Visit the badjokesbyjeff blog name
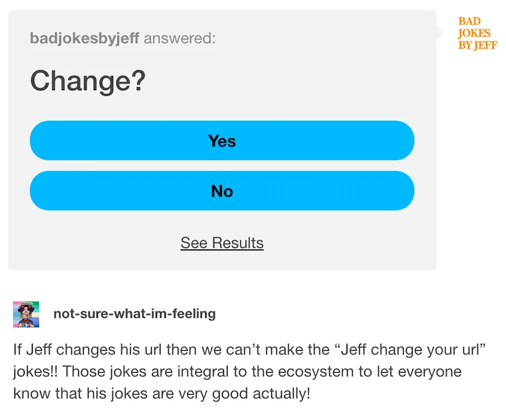 click(84, 38)
